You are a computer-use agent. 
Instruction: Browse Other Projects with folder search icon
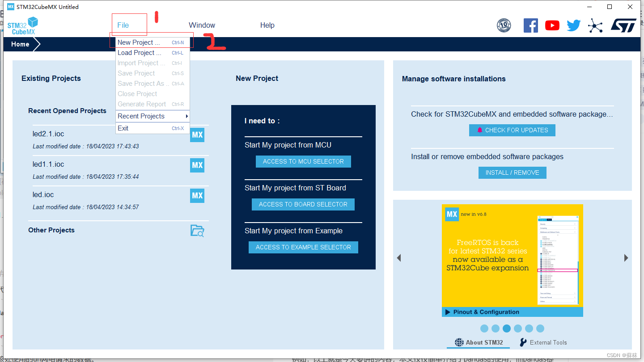[x=197, y=231]
